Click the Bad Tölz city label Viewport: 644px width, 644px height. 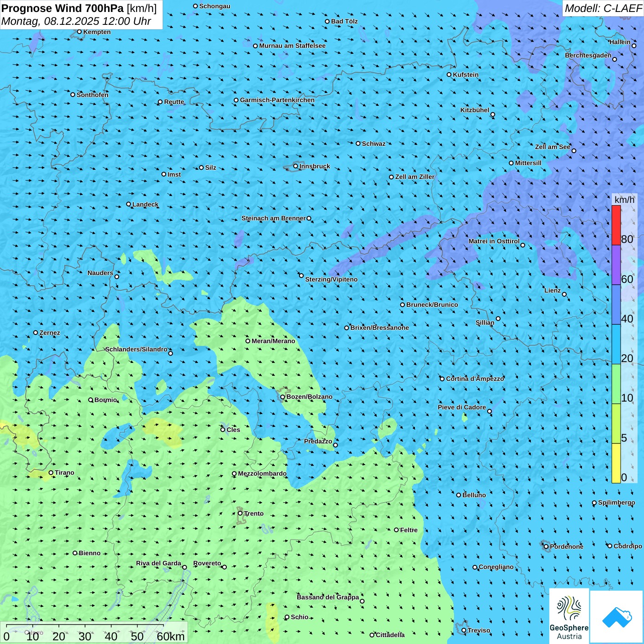[344, 21]
